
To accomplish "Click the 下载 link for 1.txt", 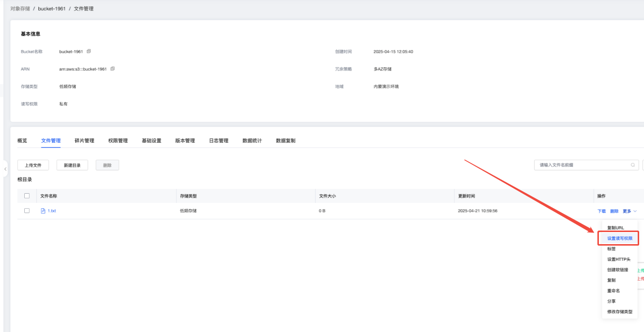I will pyautogui.click(x=601, y=211).
